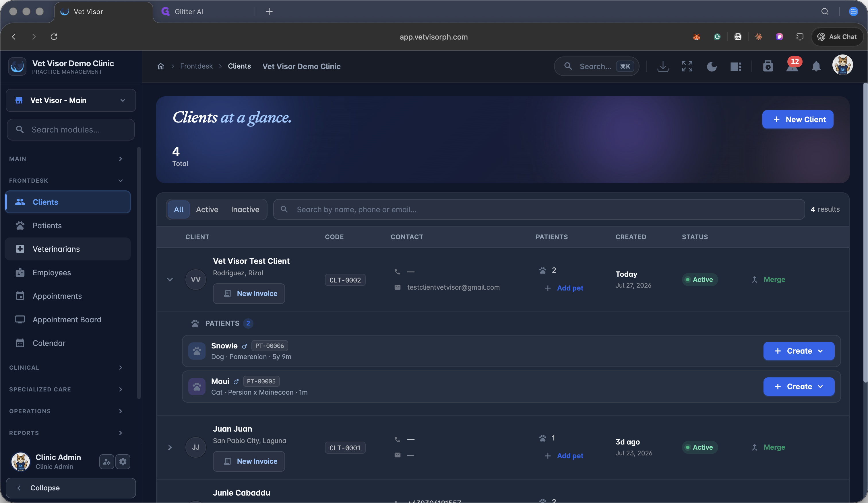868x503 pixels.
Task: Click the browser tab search icon
Action: coord(825,12)
